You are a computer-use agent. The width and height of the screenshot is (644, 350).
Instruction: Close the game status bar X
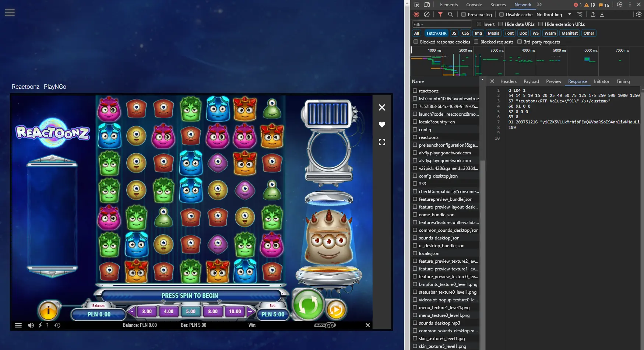coord(367,325)
